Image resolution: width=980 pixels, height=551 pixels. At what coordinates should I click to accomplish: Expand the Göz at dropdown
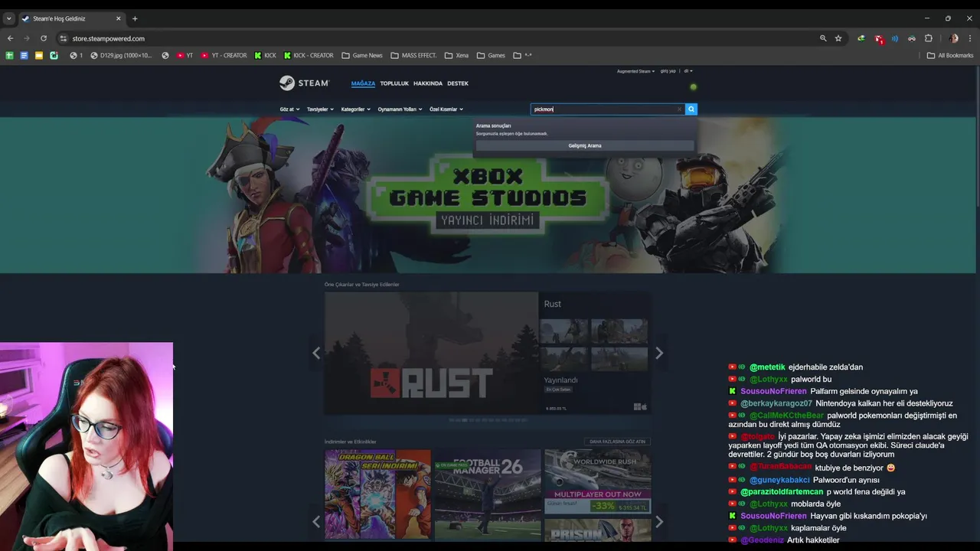[290, 109]
